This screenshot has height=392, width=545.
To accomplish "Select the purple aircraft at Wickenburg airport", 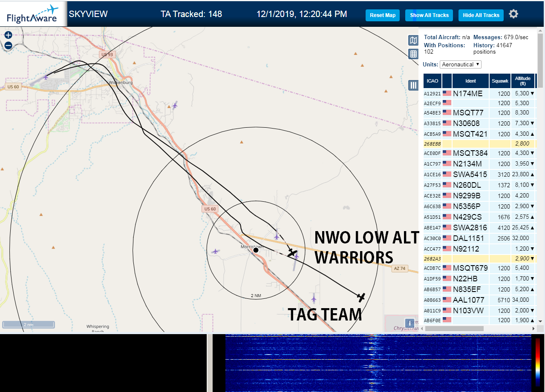I will (x=46, y=77).
